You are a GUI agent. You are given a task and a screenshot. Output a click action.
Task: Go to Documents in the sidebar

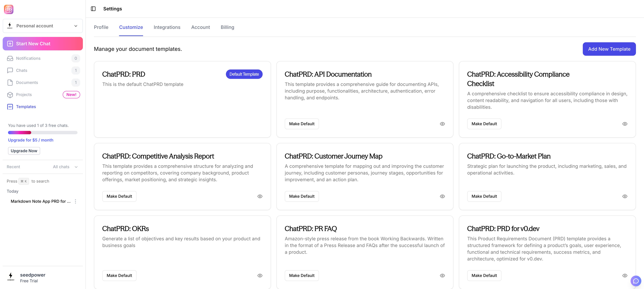point(27,83)
